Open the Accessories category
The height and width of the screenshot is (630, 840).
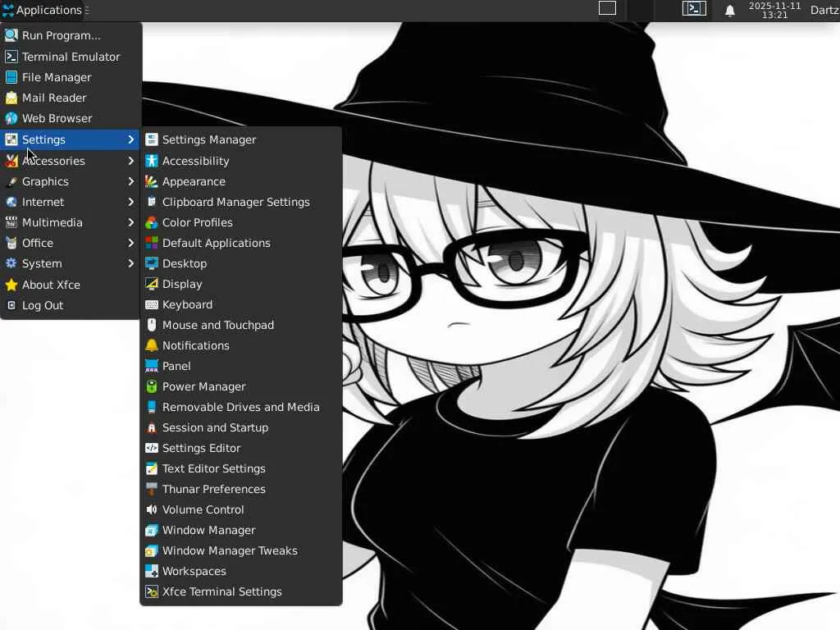[x=71, y=160]
